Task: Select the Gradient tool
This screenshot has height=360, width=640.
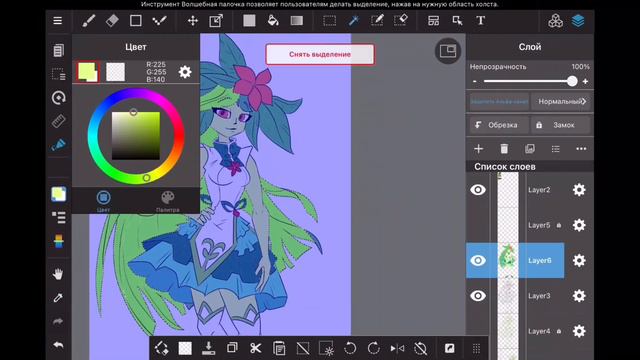Action: 297,21
